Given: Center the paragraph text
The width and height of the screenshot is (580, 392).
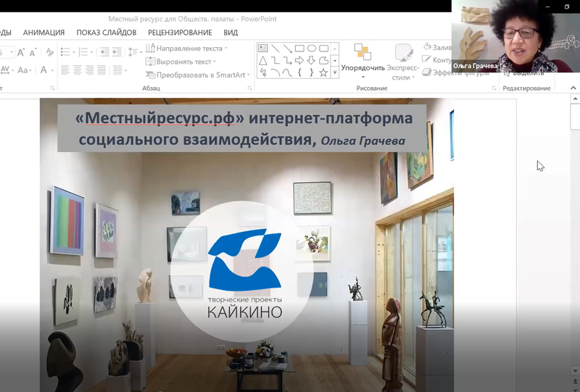Looking at the screenshot, I should 78,70.
